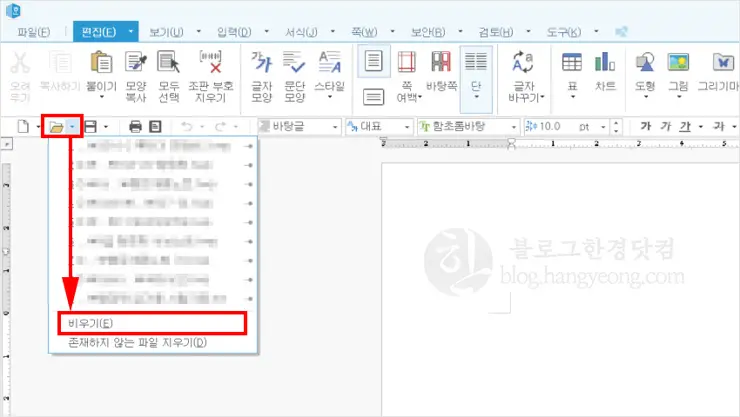The image size is (740, 417).
Task: Insert a Table (표) icon
Action: click(572, 62)
